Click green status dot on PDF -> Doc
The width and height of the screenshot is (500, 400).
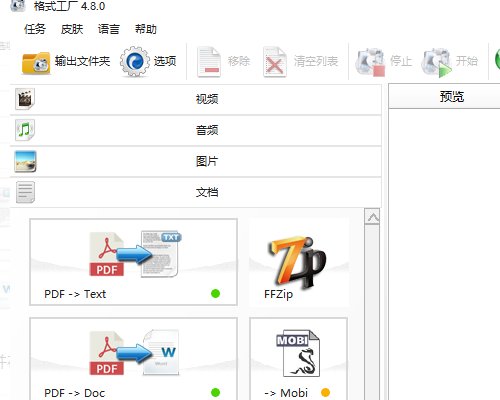(216, 392)
